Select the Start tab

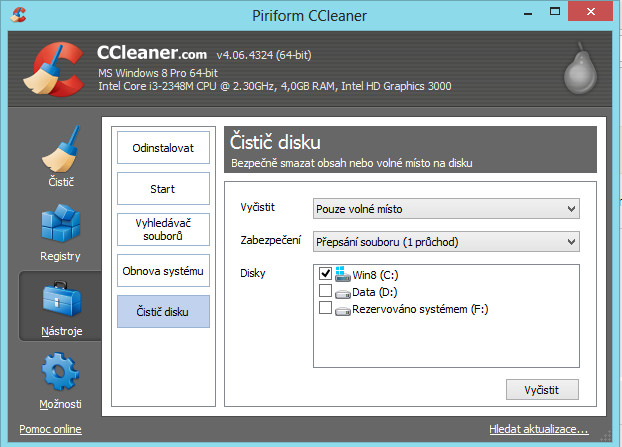(163, 189)
